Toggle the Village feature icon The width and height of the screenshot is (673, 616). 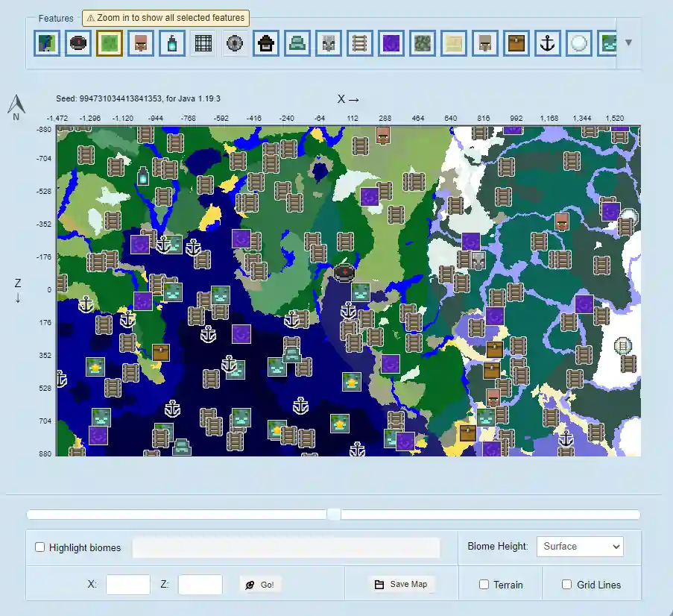pyautogui.click(x=141, y=43)
